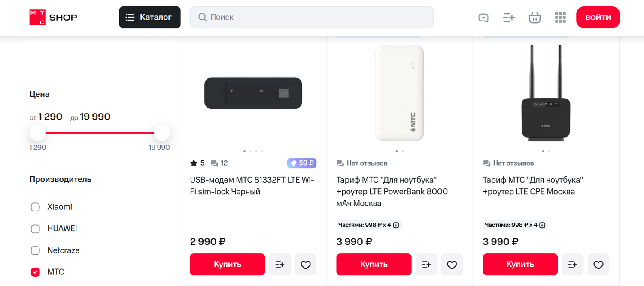644x286 pixels.
Task: Open the apps grid icon in header
Action: [x=560, y=17]
